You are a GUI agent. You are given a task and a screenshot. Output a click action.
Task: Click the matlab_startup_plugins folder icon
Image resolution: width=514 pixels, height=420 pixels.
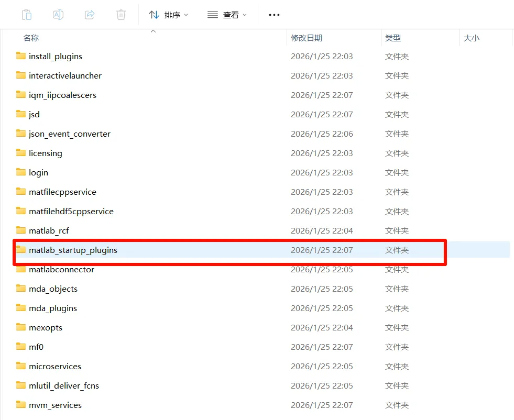coord(21,250)
